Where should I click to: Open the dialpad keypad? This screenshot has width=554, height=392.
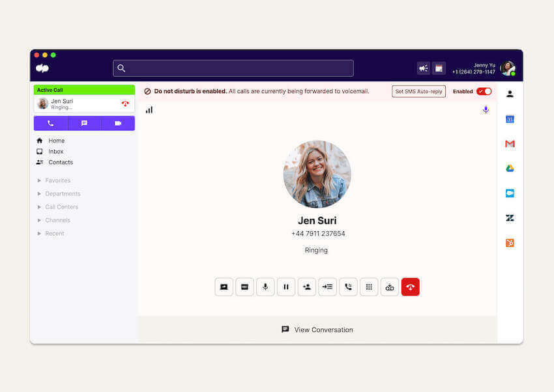pyautogui.click(x=369, y=287)
